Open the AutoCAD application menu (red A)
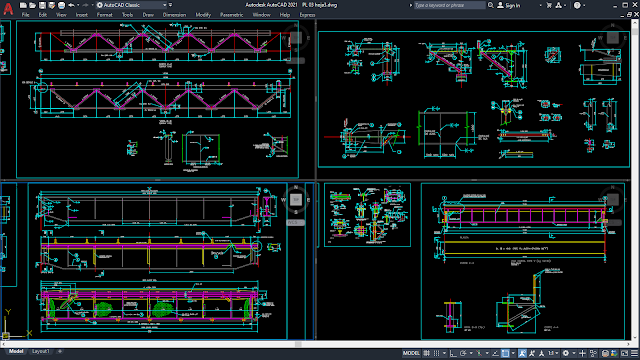This screenshot has width=640, height=360. click(8, 9)
